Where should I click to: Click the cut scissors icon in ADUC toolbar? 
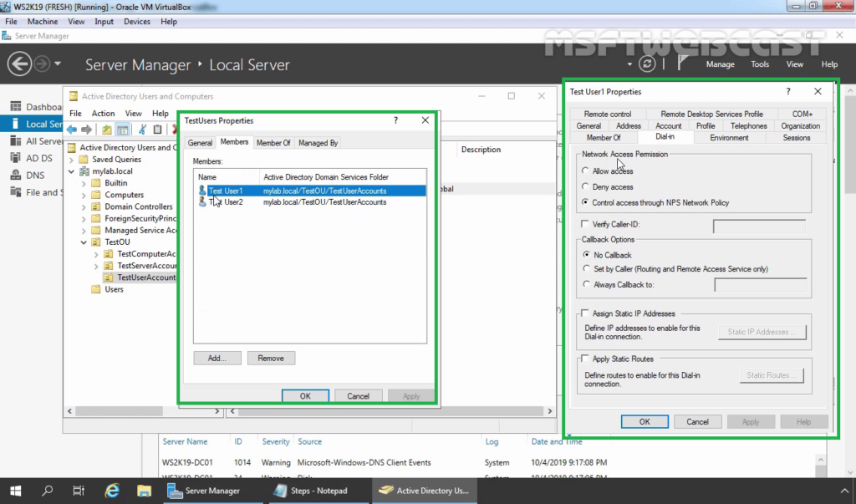pos(142,130)
